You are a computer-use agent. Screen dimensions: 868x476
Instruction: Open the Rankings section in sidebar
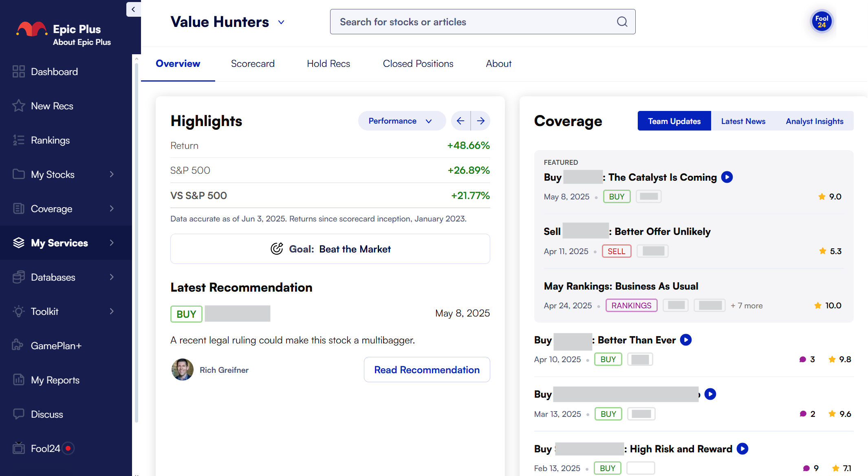click(x=51, y=140)
